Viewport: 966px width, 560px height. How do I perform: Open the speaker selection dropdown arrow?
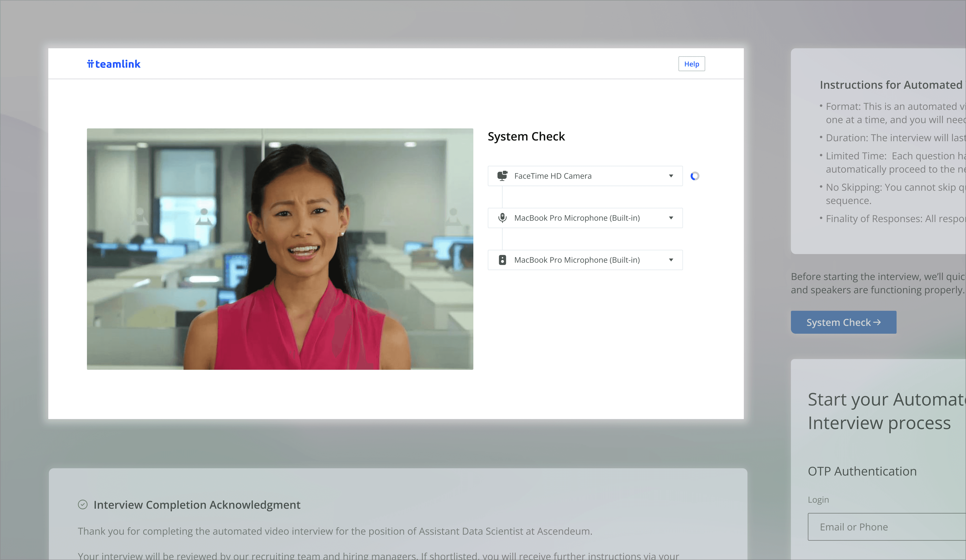point(671,260)
